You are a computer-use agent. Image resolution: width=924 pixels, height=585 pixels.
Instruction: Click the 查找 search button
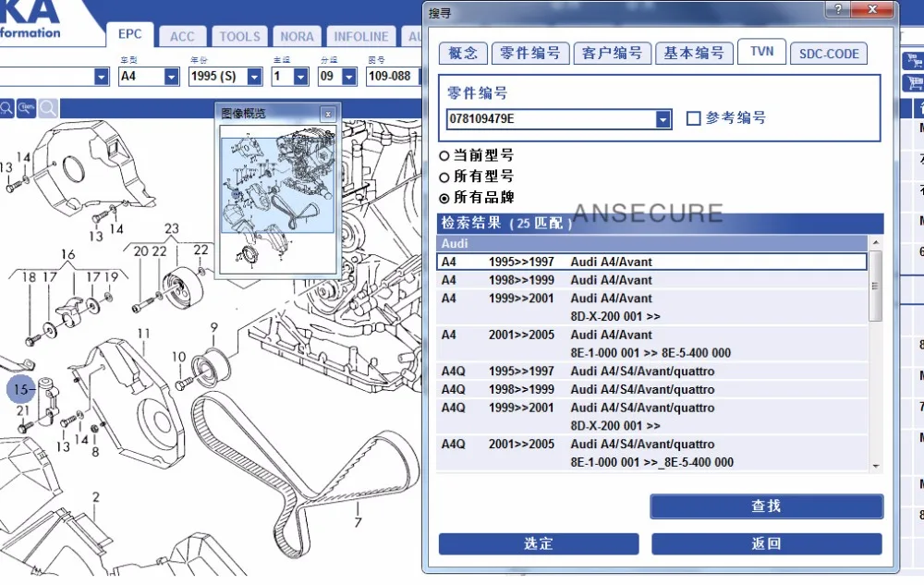[767, 506]
